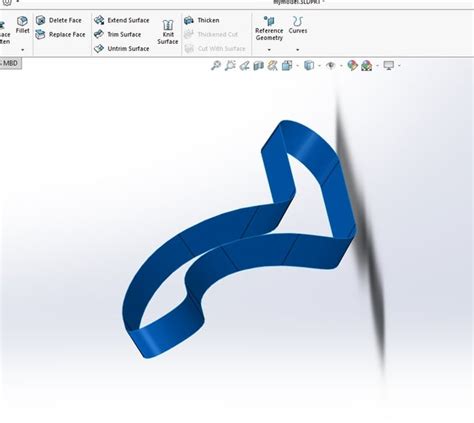474x423 pixels.
Task: Click the Knit Surface tool
Action: (168, 32)
